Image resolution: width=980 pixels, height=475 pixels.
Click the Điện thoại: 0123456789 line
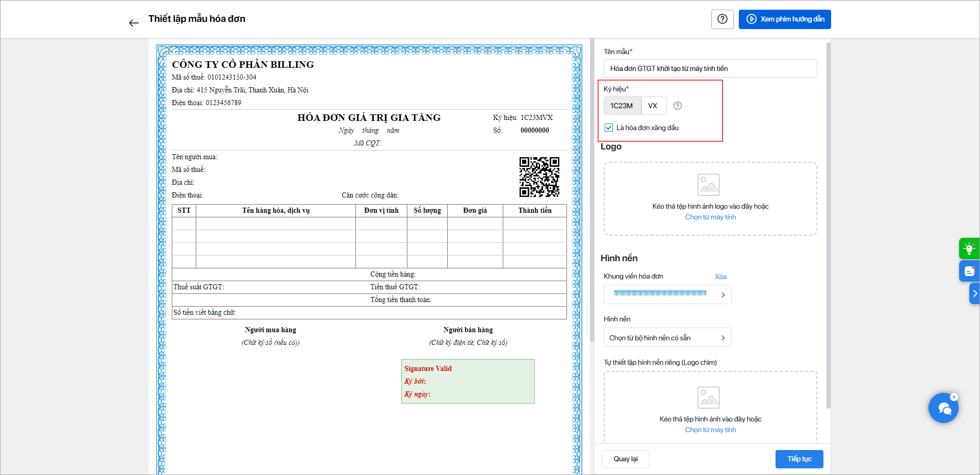point(207,103)
